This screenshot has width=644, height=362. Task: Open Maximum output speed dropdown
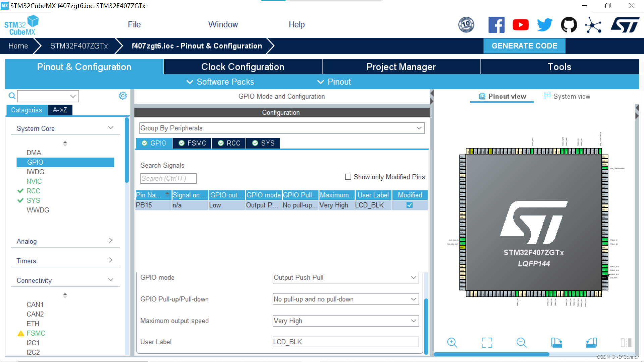[x=345, y=321]
